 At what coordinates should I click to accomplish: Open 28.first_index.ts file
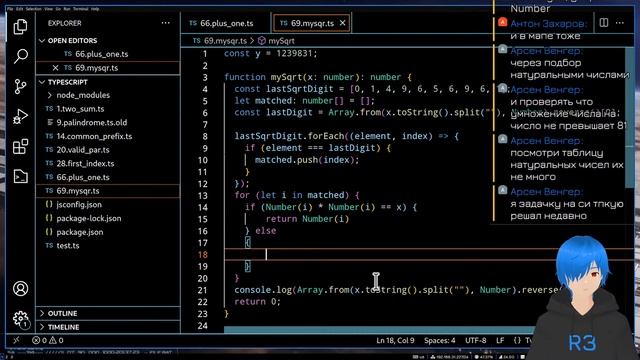point(108,164)
